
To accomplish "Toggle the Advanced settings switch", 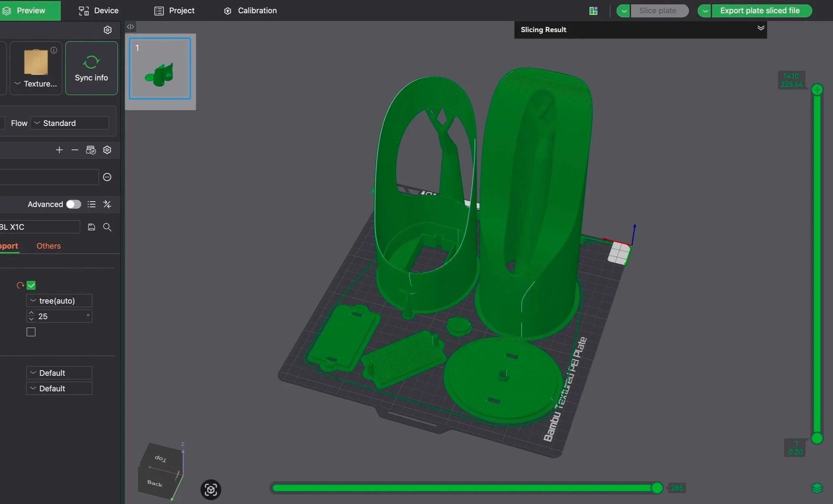I will coord(73,204).
